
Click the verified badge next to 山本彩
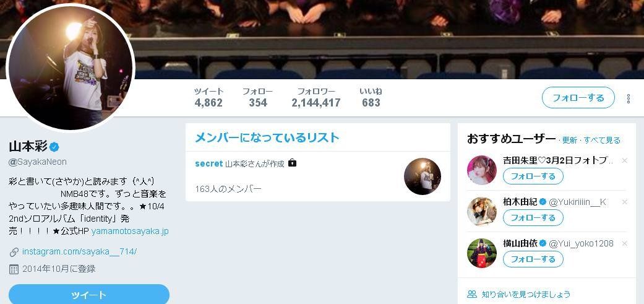pos(54,147)
